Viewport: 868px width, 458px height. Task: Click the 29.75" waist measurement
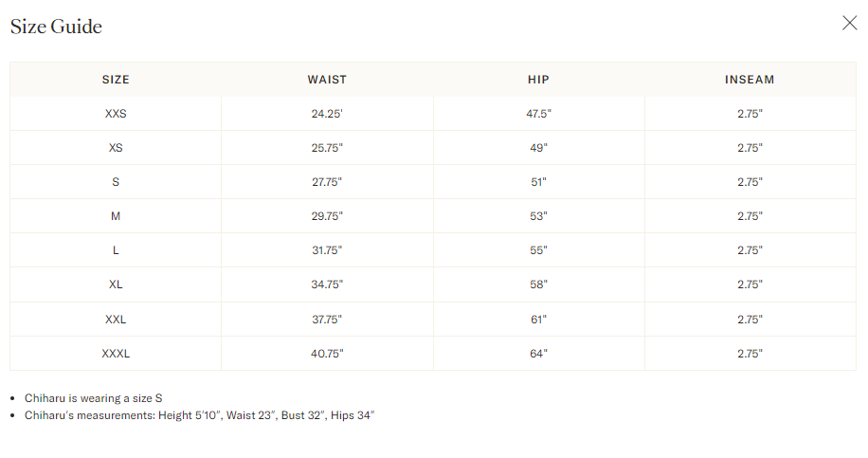click(x=327, y=216)
